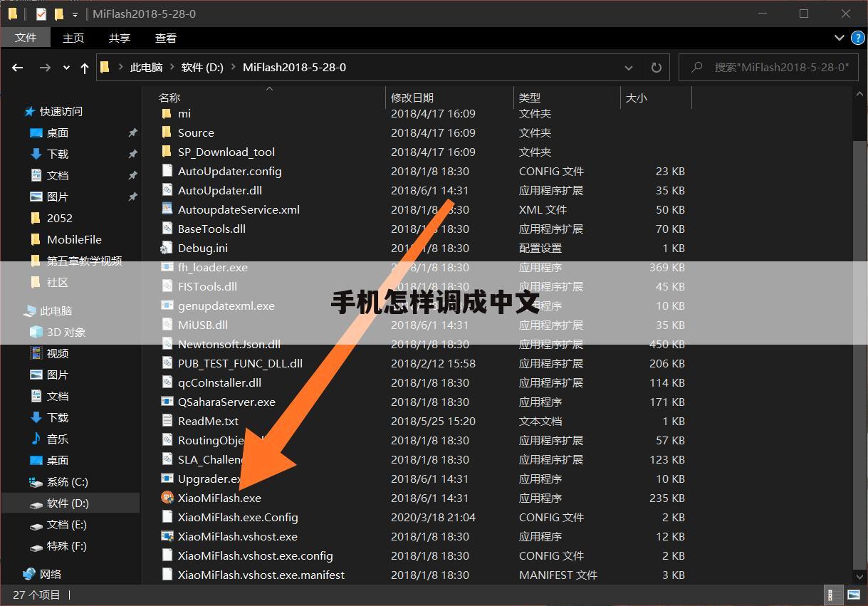Select XiaoMiFlash.vshost.exe icon
The image size is (868, 606).
click(x=167, y=536)
